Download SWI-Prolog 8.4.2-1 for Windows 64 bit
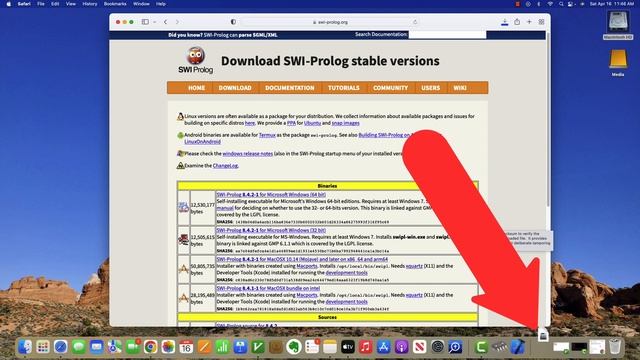640x360 pixels. pyautogui.click(x=271, y=195)
